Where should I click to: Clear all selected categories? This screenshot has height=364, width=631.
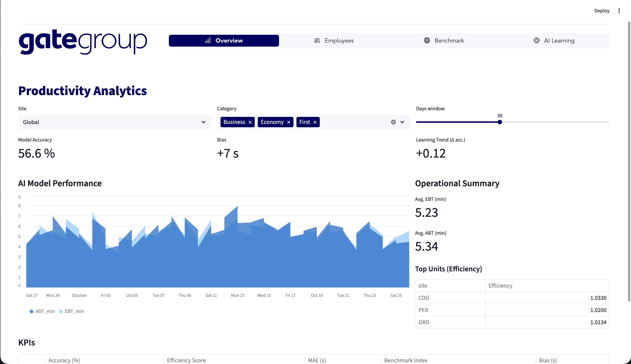[x=393, y=122]
